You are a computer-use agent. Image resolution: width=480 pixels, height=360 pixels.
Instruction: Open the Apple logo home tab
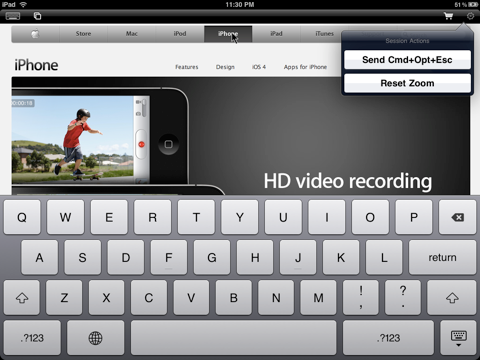35,34
